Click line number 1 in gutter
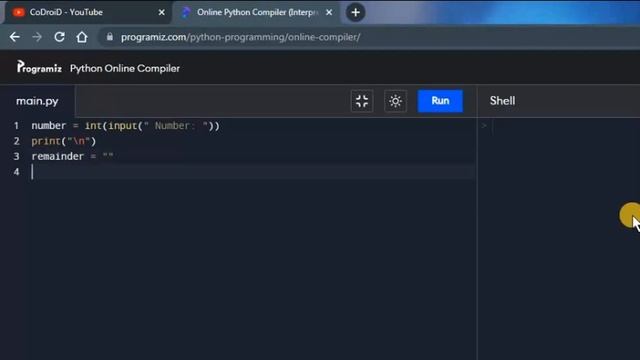Viewport: 640px width, 360px height. coord(16,126)
